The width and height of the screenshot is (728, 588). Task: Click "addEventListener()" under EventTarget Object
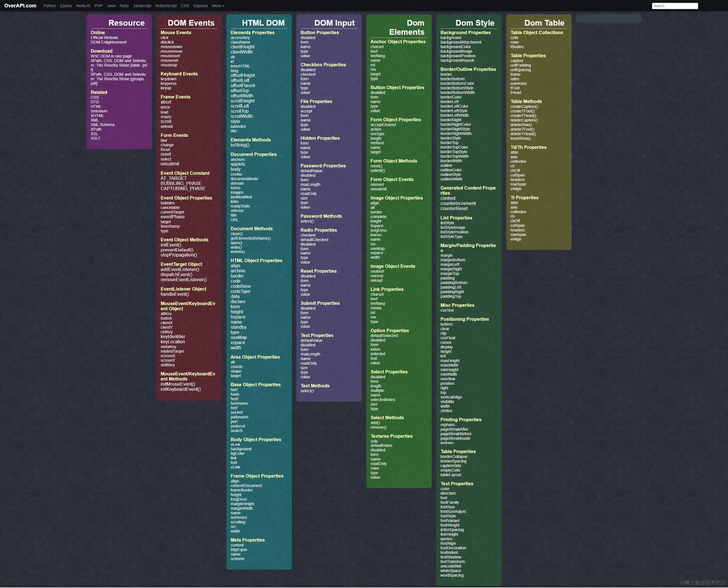click(x=179, y=269)
